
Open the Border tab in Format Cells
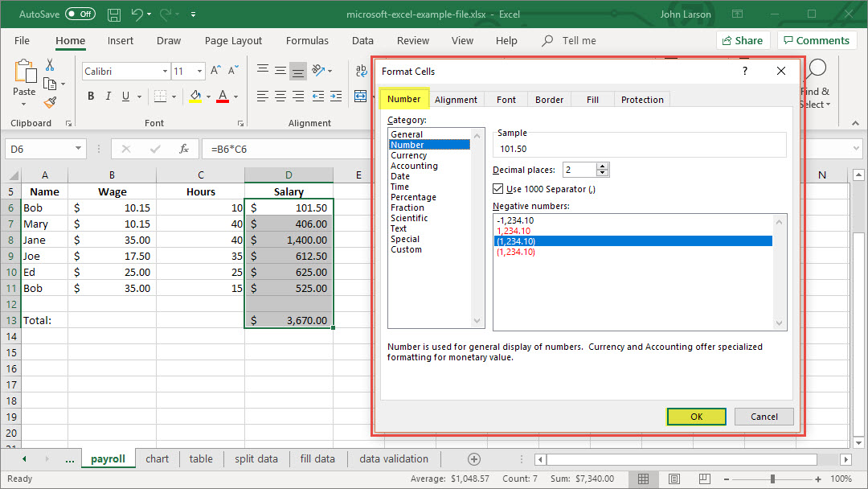pos(549,100)
